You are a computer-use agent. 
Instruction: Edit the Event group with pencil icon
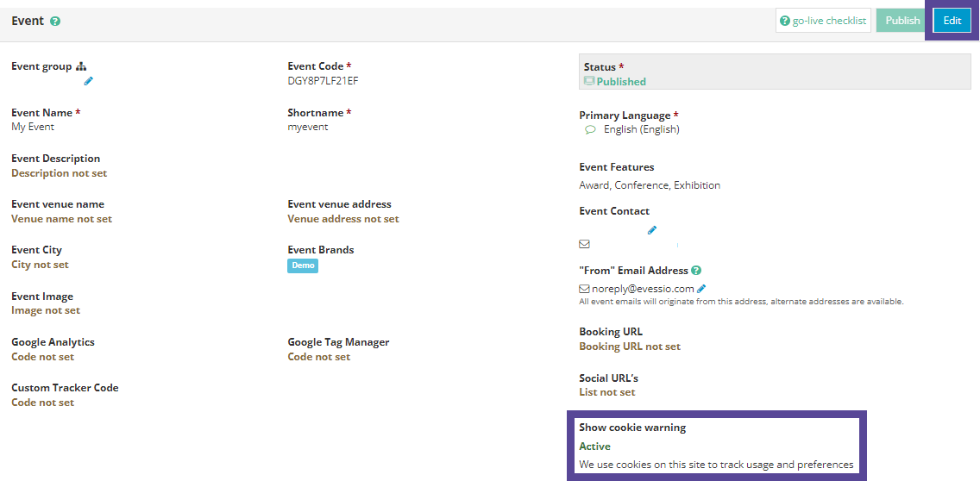tap(88, 80)
